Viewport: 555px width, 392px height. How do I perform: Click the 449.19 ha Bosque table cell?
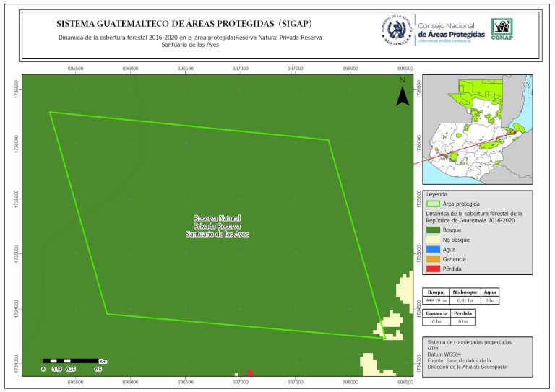tap(436, 300)
